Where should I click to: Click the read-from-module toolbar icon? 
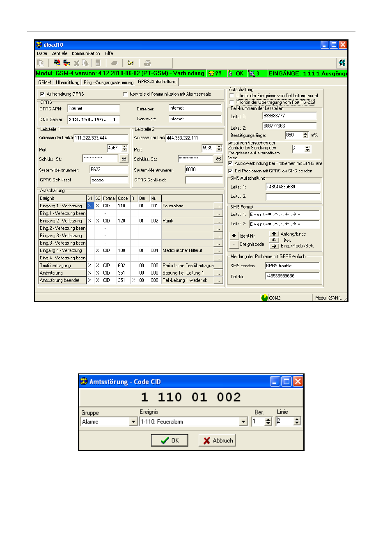(x=57, y=63)
